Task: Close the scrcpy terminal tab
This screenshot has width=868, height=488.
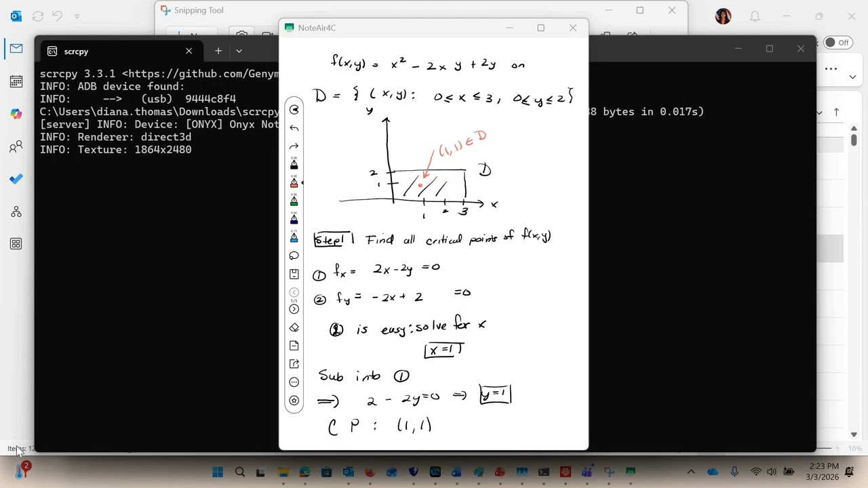Action: click(x=189, y=51)
